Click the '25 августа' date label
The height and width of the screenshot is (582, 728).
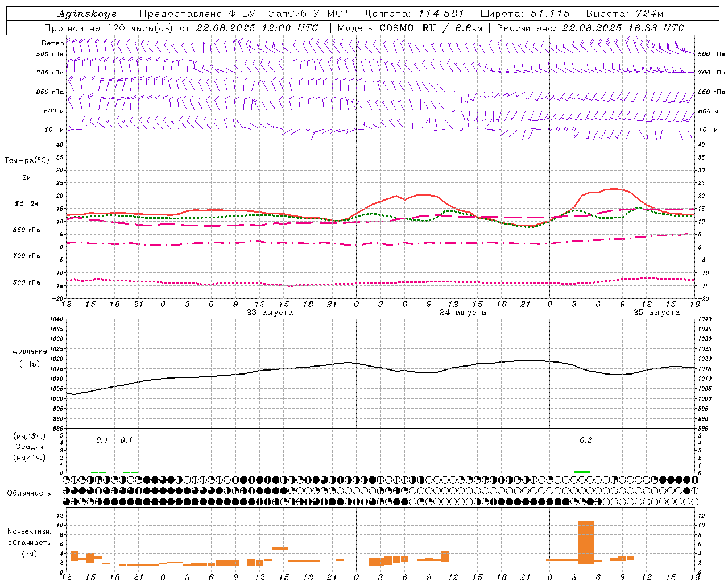tap(656, 313)
